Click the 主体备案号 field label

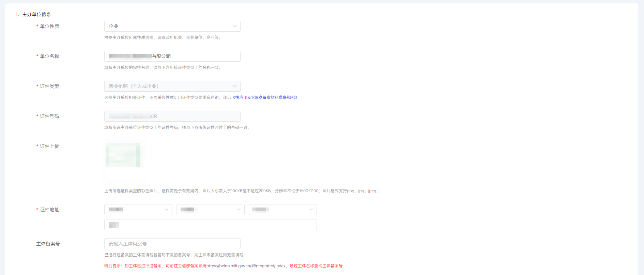point(49,244)
